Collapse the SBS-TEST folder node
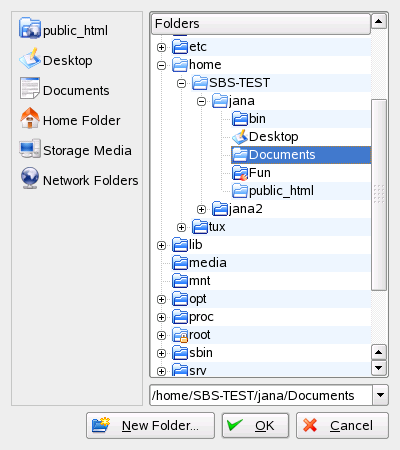400x450 pixels. point(181,83)
